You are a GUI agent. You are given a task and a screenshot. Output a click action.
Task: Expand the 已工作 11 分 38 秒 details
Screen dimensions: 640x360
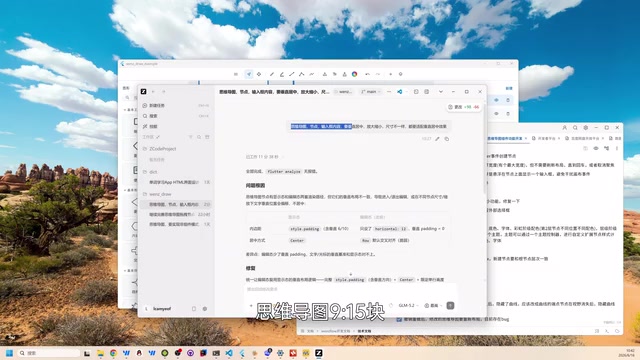click(x=264, y=157)
